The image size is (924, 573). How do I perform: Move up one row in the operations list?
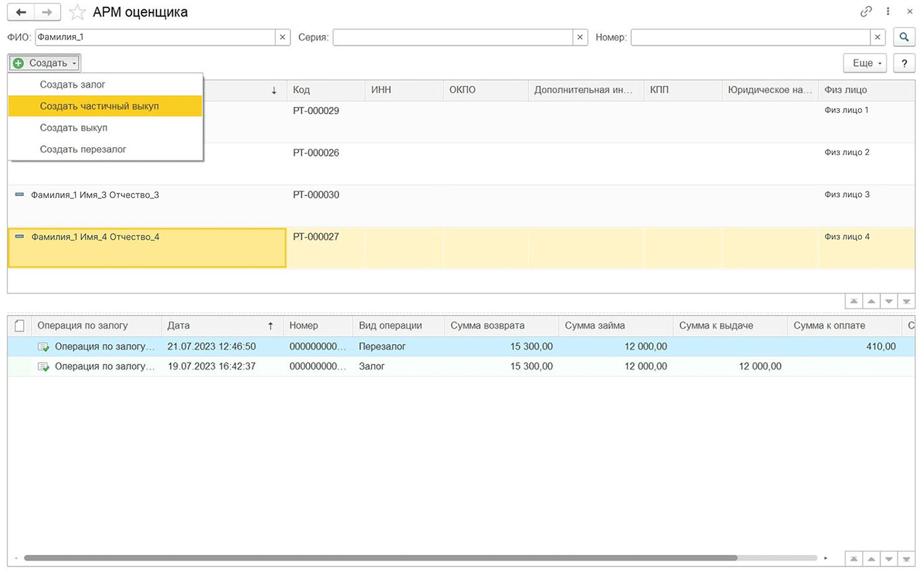click(x=871, y=558)
